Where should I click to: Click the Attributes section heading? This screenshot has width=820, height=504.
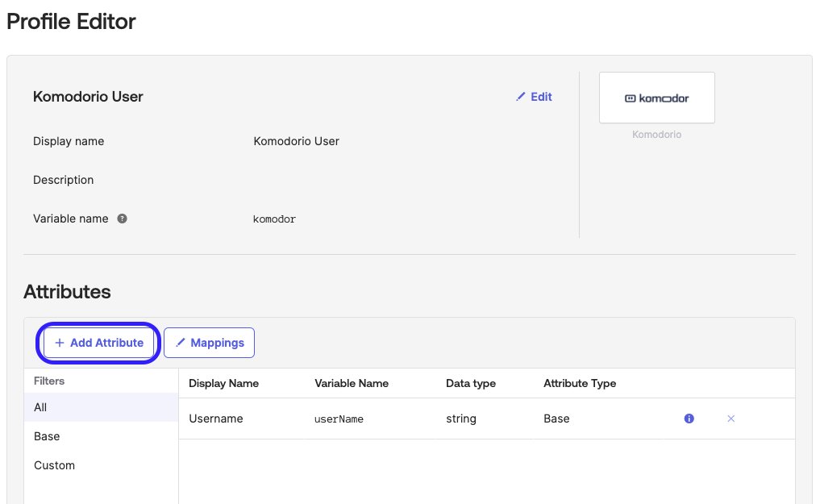coord(67,292)
